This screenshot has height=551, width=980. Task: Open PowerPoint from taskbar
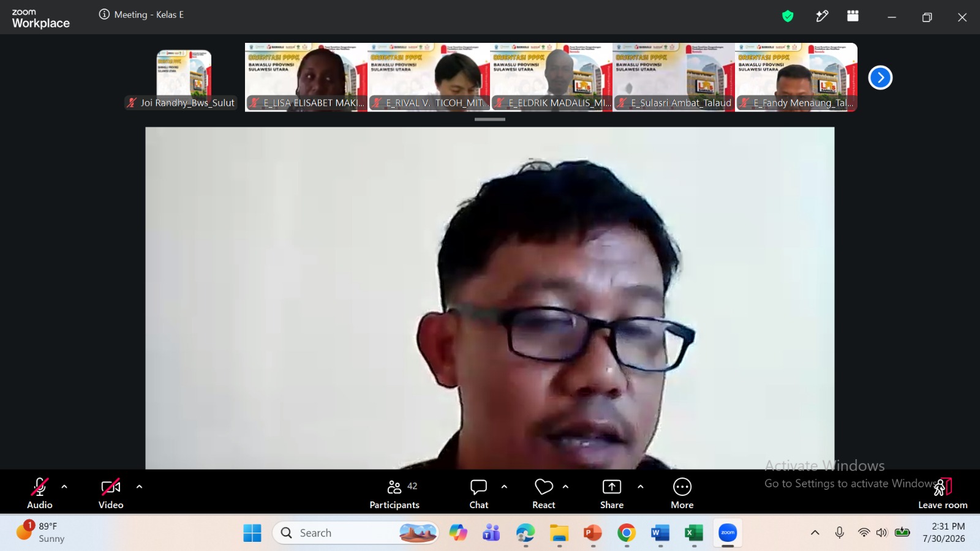pyautogui.click(x=592, y=533)
